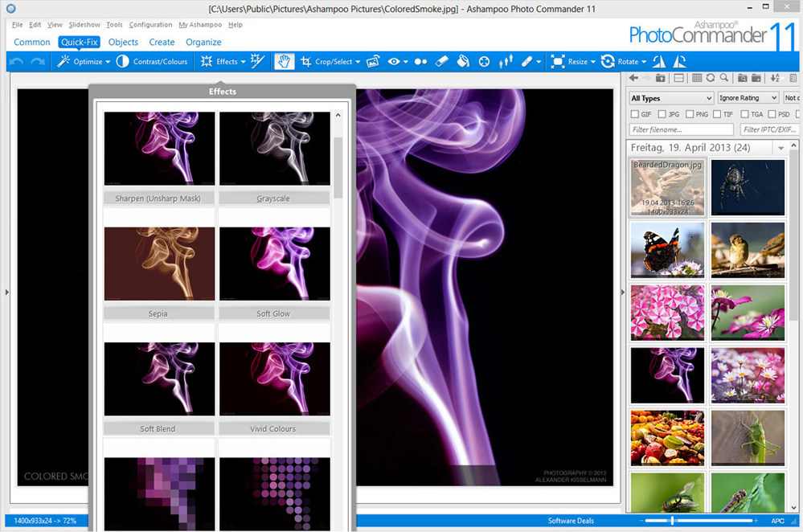Click the refresh icon in browser panel
The width and height of the screenshot is (803, 532).
tap(711, 78)
